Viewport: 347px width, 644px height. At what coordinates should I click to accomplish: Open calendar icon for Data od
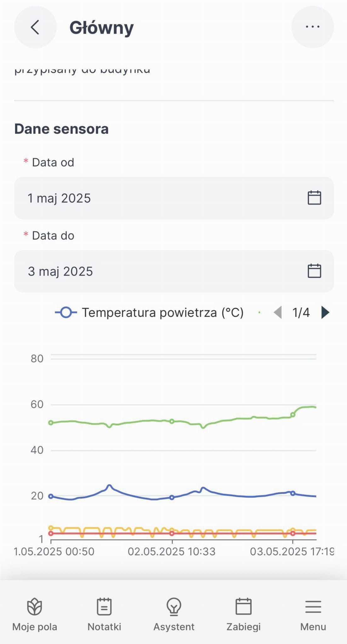[x=314, y=198]
